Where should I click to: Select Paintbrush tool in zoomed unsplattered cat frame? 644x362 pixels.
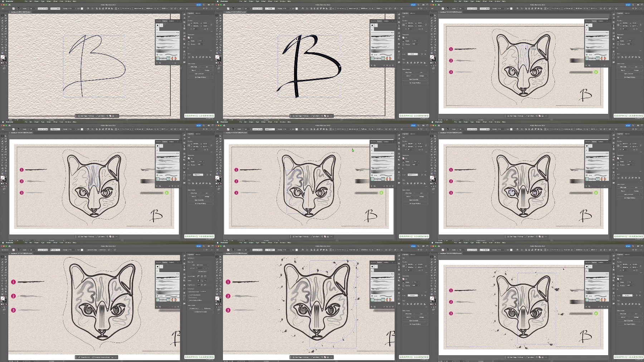pos(6,267)
